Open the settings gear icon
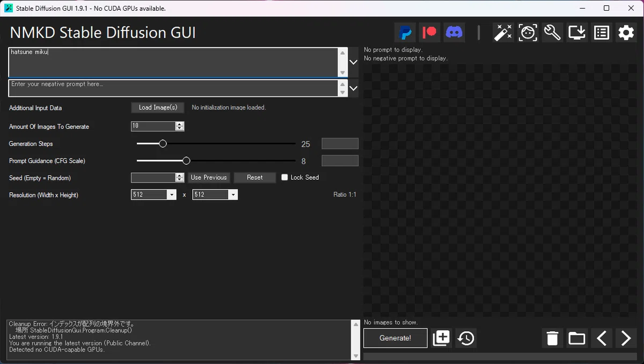Image resolution: width=644 pixels, height=364 pixels. pos(626,33)
